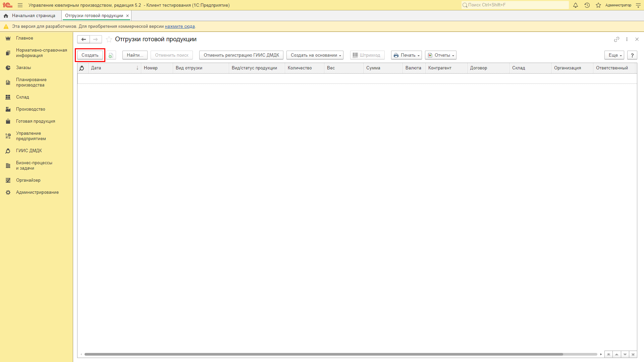644x362 pixels.
Task: Open the Склад section
Action: tap(36, 97)
